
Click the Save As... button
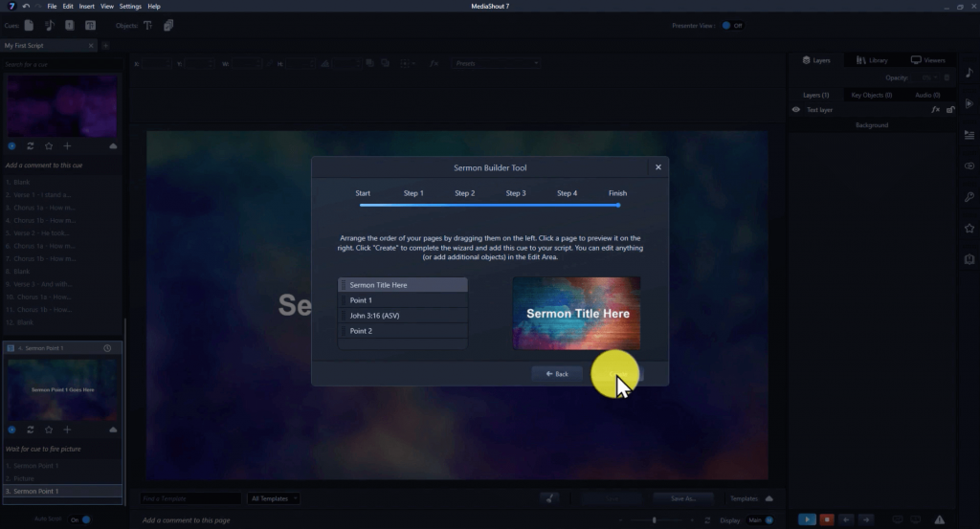683,498
